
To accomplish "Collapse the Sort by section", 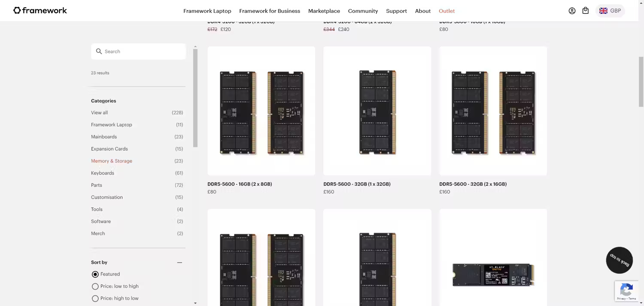I will coord(179,262).
